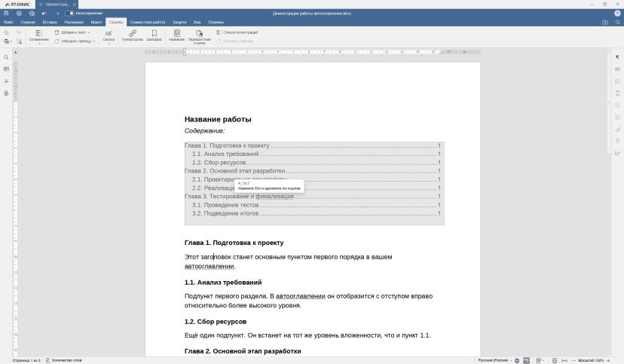Screen dimensions: 624x364
Task: Open the Защита tab
Action: click(179, 23)
